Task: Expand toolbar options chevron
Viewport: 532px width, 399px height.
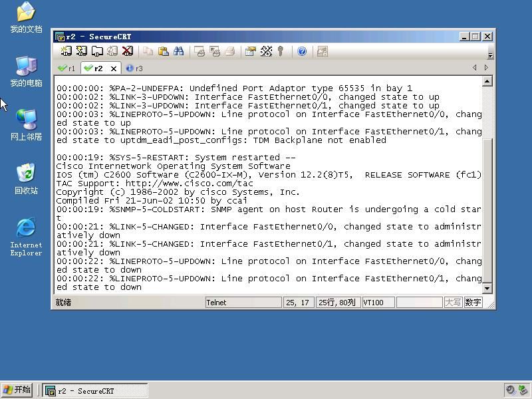Action: 490,55
